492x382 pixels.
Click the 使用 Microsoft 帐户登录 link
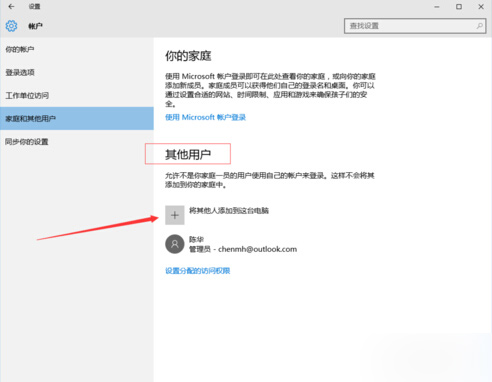tap(205, 117)
